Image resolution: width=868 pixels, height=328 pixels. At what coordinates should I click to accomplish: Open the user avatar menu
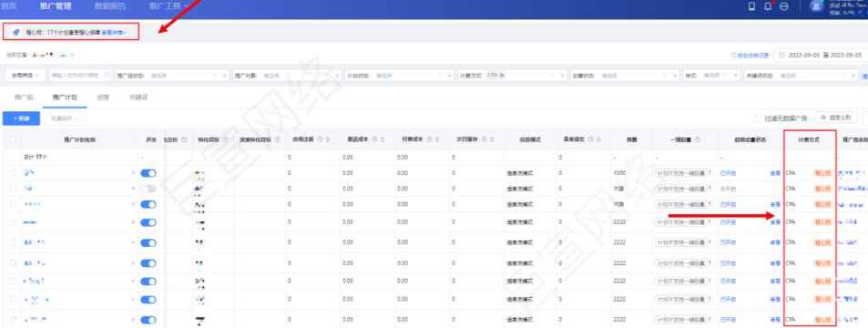click(x=816, y=6)
